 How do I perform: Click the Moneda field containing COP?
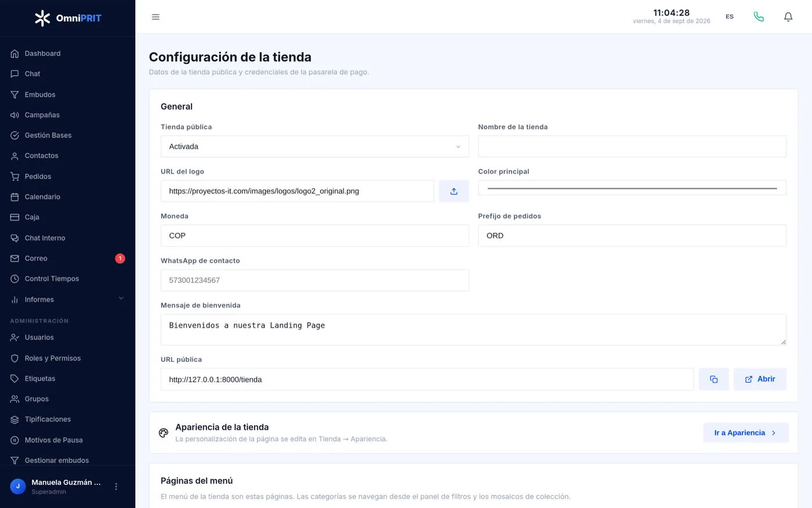click(x=314, y=235)
